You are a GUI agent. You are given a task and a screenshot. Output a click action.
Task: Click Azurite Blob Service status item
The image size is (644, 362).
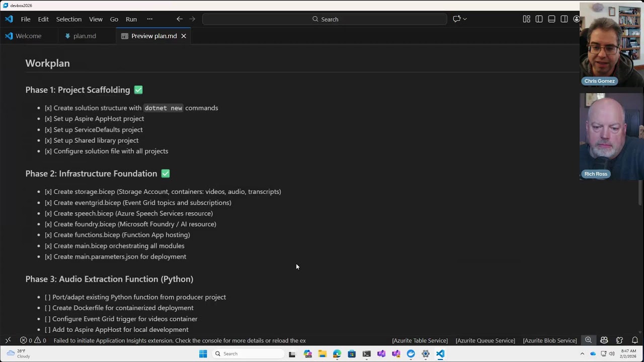click(x=550, y=340)
